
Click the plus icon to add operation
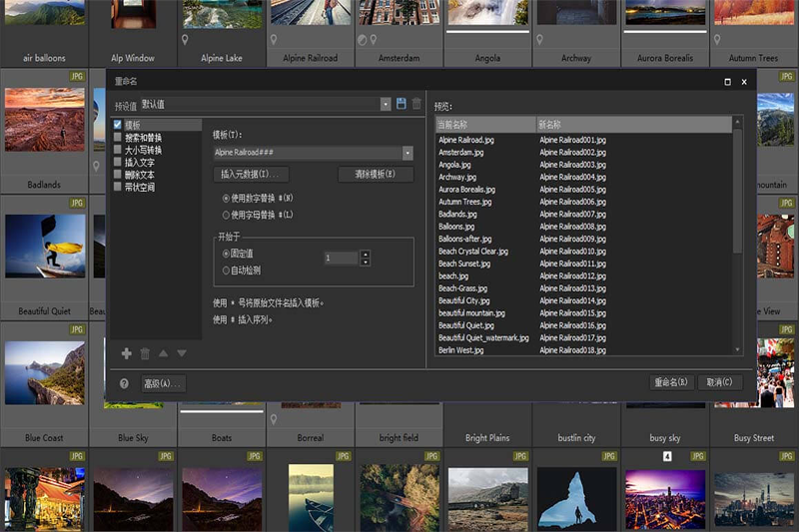(x=127, y=353)
